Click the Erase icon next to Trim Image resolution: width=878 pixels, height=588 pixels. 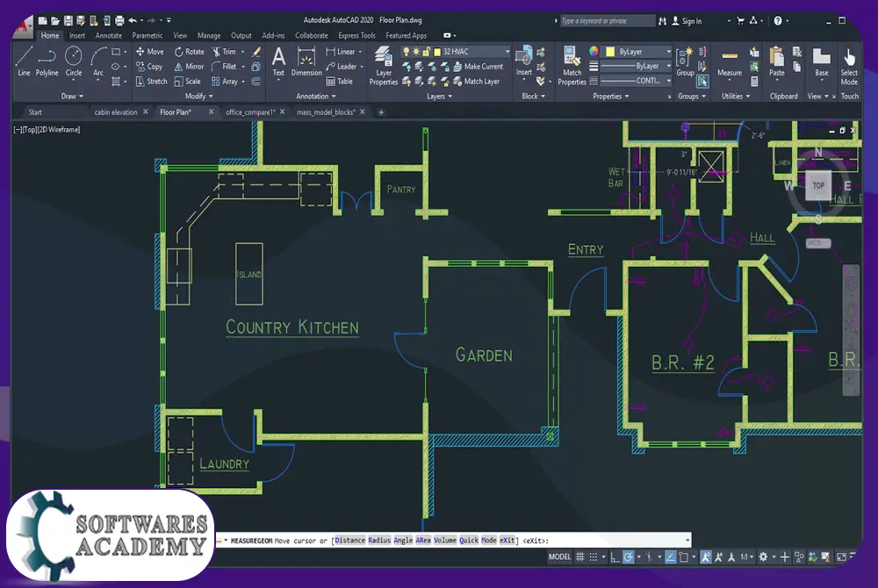(255, 52)
